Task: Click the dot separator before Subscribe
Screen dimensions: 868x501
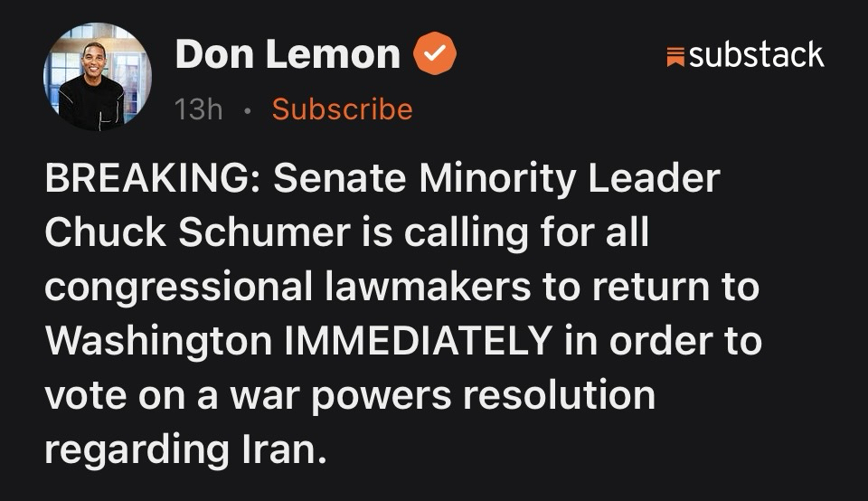Action: [x=247, y=110]
